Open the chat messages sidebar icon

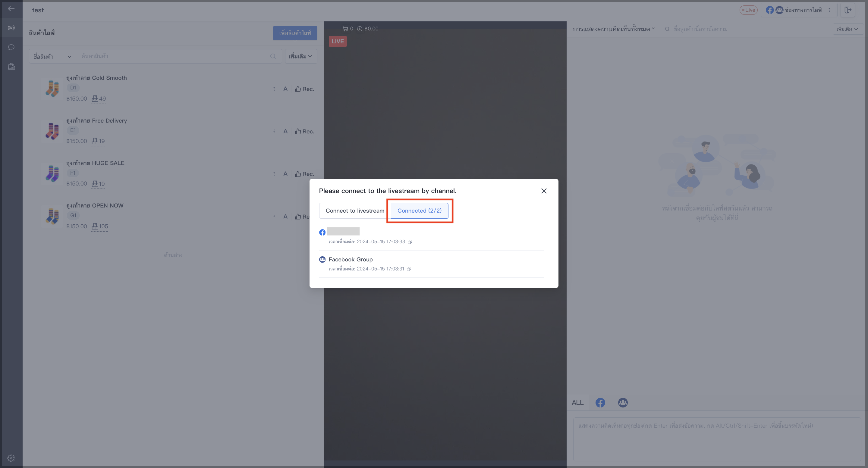11,47
